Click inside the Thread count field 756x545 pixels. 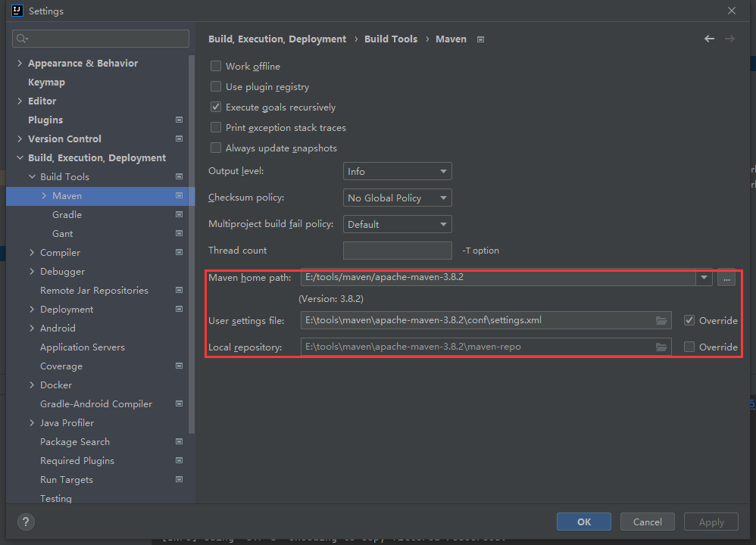397,250
